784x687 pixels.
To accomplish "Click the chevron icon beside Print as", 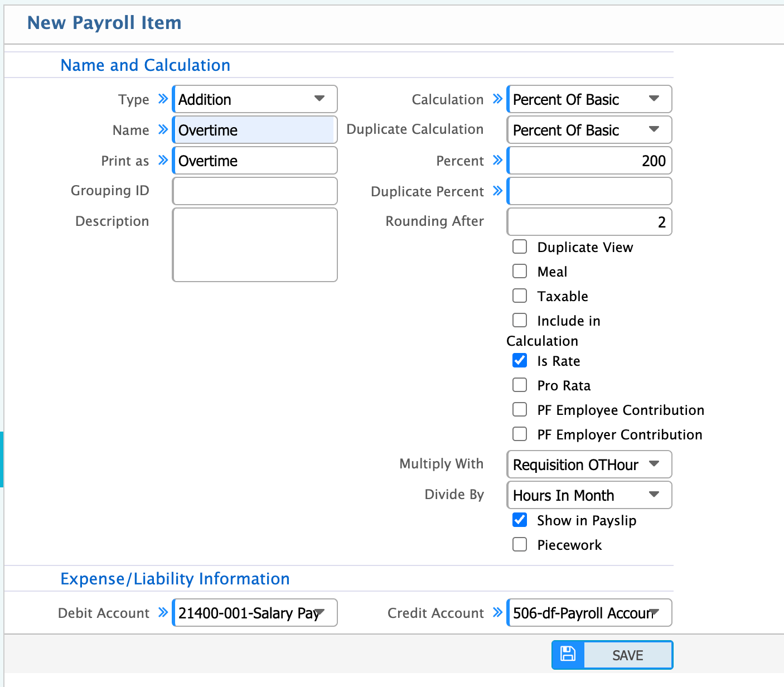I will [162, 159].
